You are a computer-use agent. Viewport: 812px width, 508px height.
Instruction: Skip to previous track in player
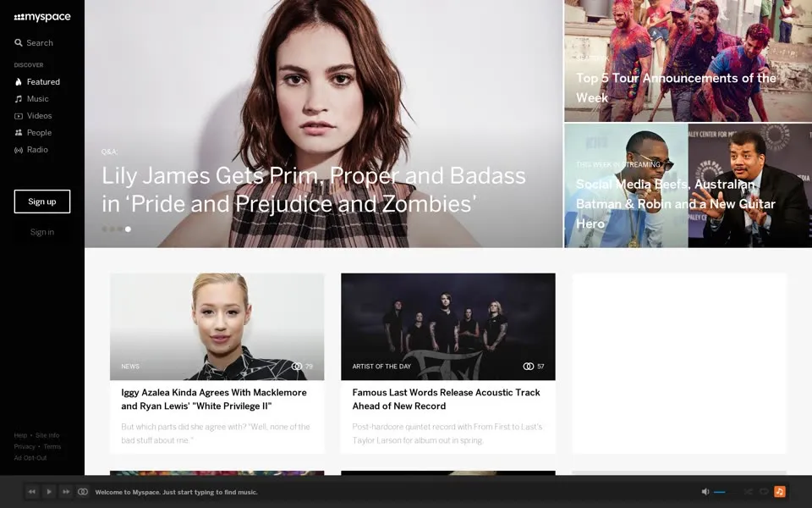(31, 492)
